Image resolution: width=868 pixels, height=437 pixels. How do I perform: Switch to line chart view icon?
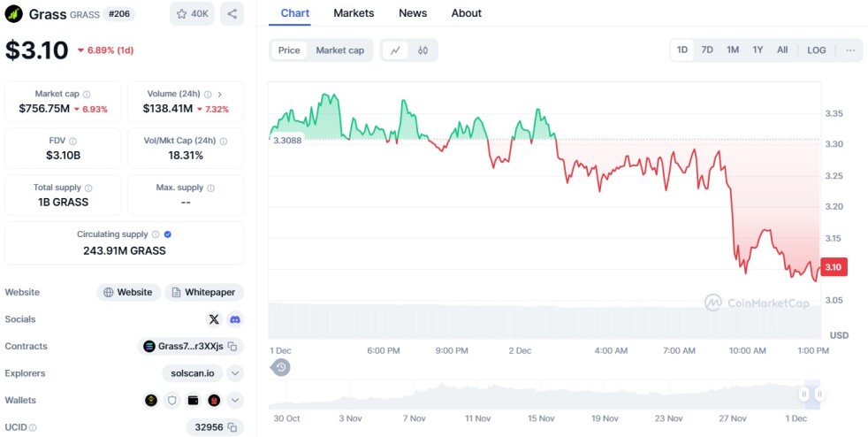[x=395, y=50]
